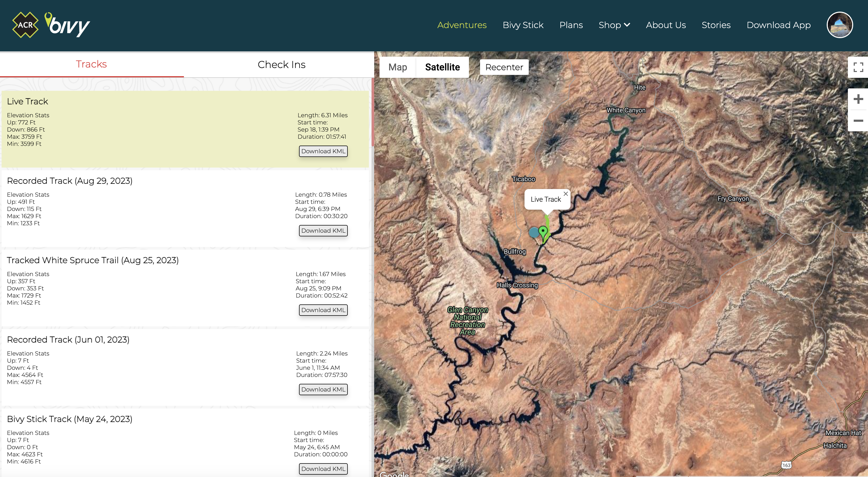Navigate to About Us
The width and height of the screenshot is (868, 477).
(x=666, y=25)
